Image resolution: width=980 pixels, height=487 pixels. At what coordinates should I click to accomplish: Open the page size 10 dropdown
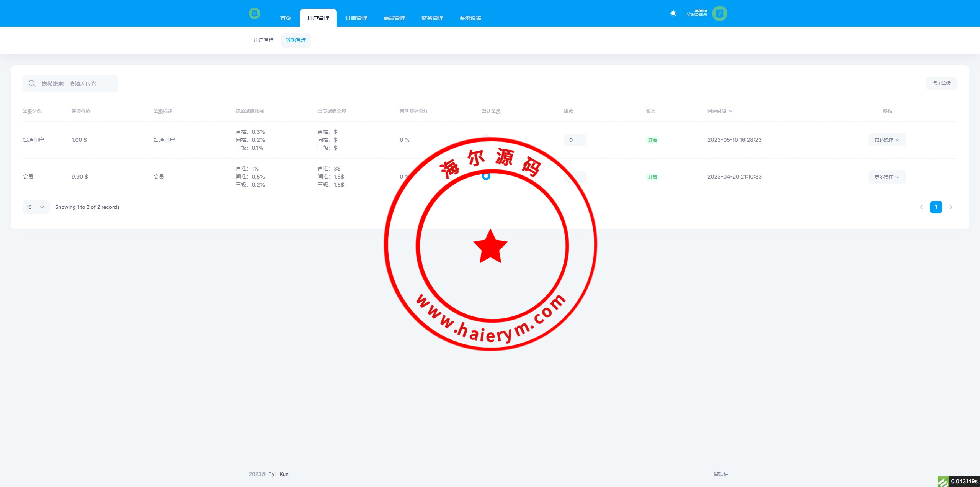(36, 207)
